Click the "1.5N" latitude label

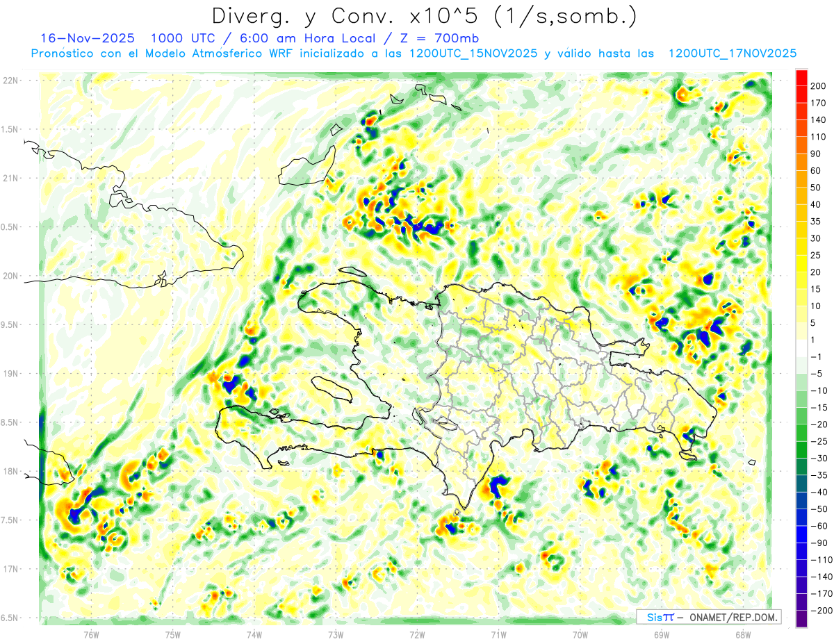10,129
